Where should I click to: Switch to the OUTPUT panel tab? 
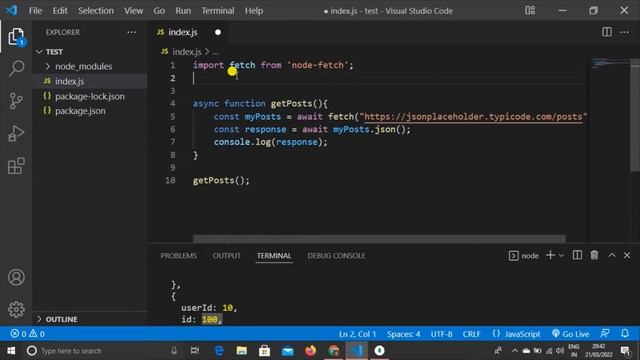[227, 256]
